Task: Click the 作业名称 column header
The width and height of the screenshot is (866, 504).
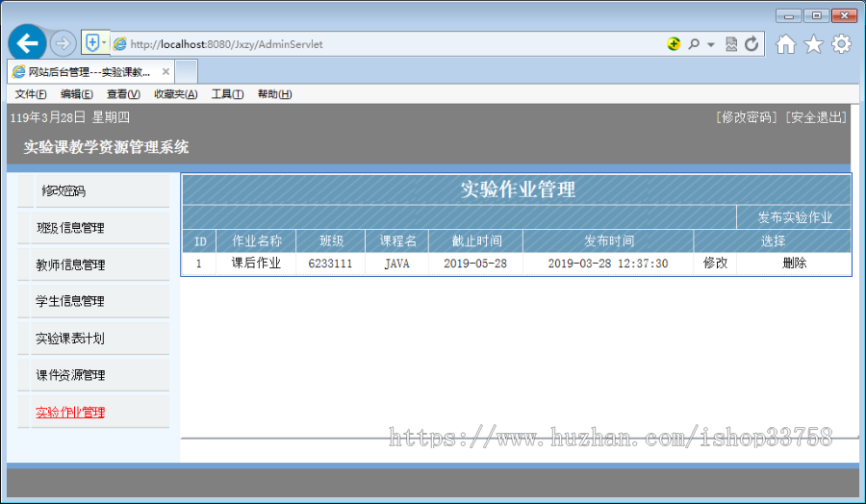Action: tap(256, 240)
